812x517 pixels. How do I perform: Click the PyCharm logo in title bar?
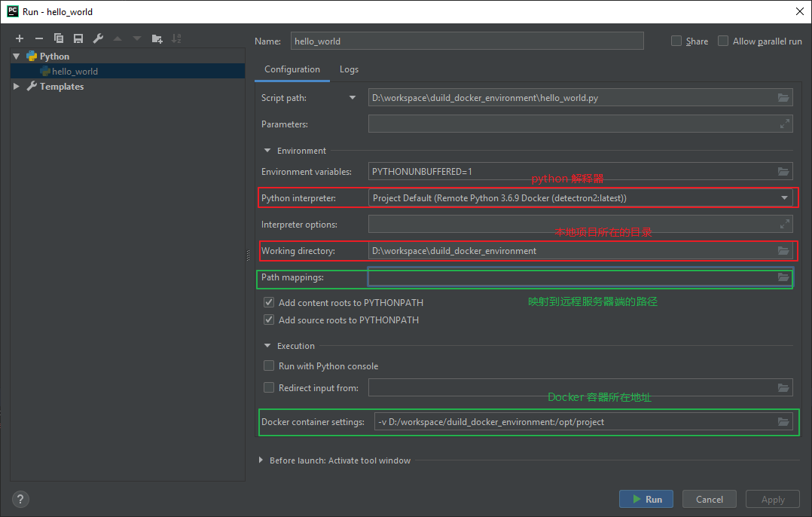click(12, 11)
